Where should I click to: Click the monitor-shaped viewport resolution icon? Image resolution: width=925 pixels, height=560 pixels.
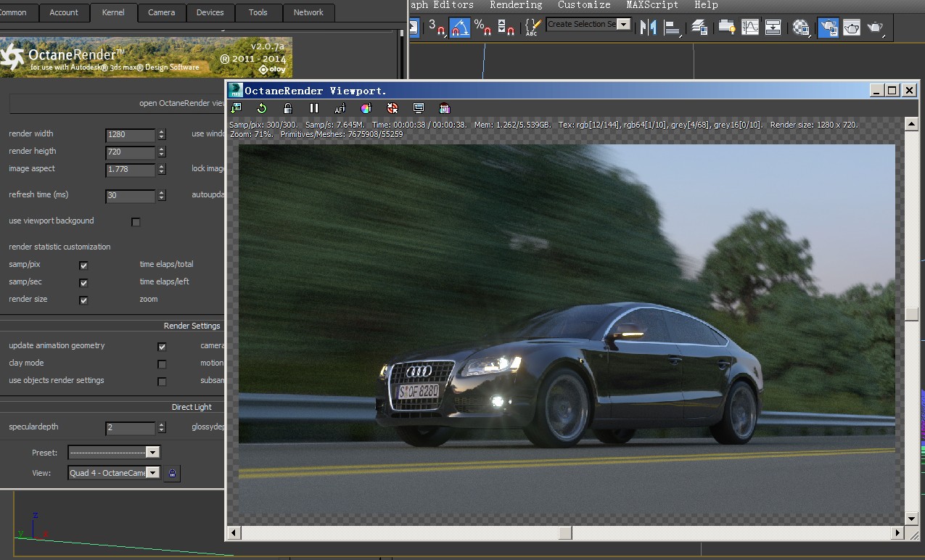click(x=419, y=108)
